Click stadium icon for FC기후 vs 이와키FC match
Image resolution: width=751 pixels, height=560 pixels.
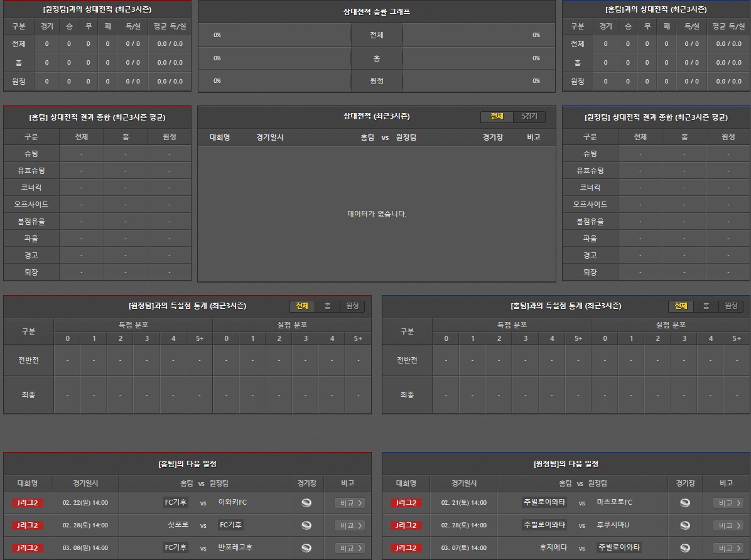[x=306, y=502]
